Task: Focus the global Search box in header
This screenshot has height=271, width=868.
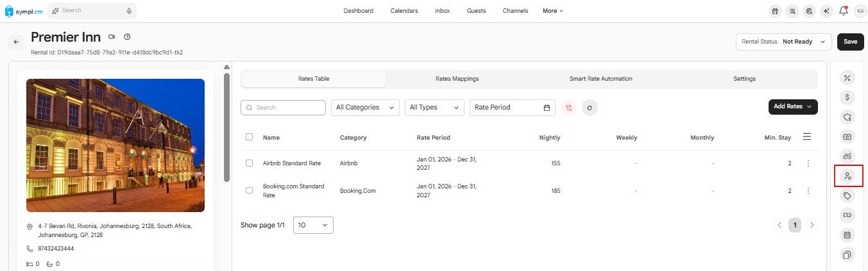Action: (92, 11)
